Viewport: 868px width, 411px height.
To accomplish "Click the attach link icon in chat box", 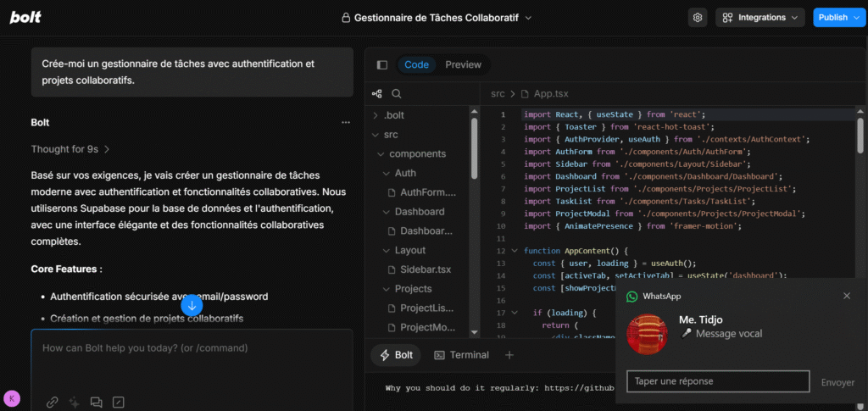I will 53,403.
